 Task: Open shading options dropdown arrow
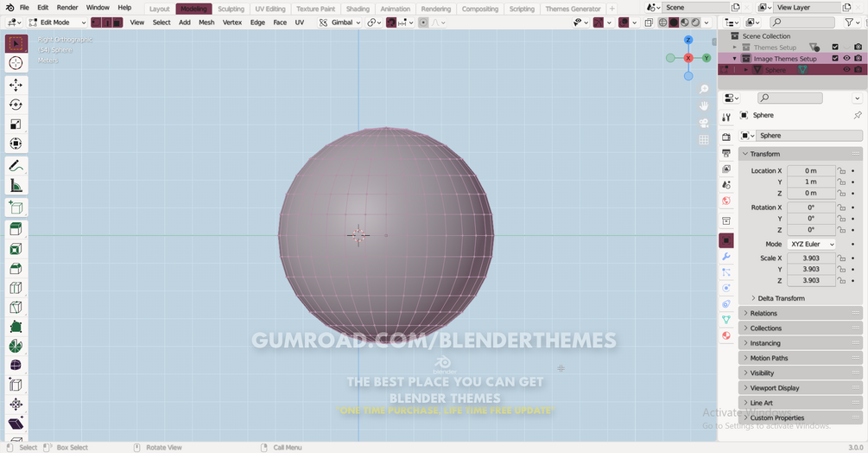point(706,22)
